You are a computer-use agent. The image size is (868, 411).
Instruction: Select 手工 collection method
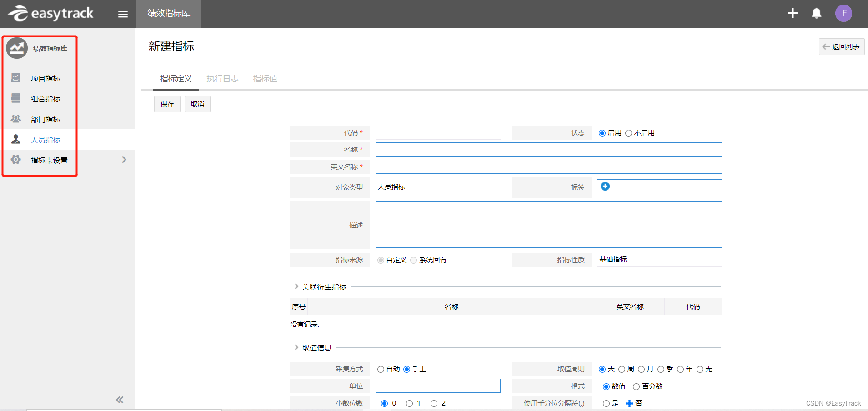(x=406, y=369)
